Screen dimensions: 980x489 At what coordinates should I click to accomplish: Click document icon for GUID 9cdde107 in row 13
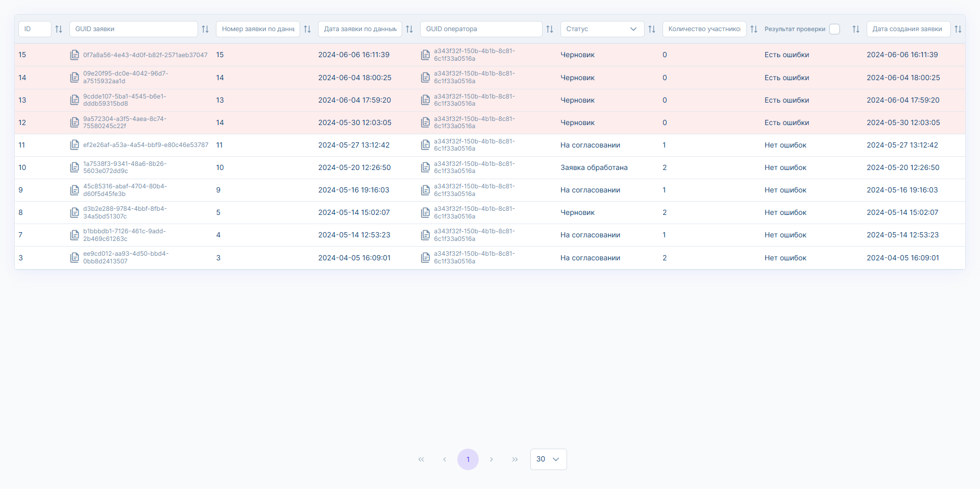pyautogui.click(x=75, y=100)
